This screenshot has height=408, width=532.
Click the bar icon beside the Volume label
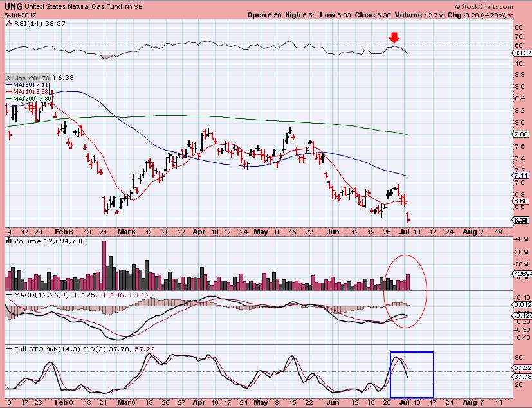pos(10,241)
